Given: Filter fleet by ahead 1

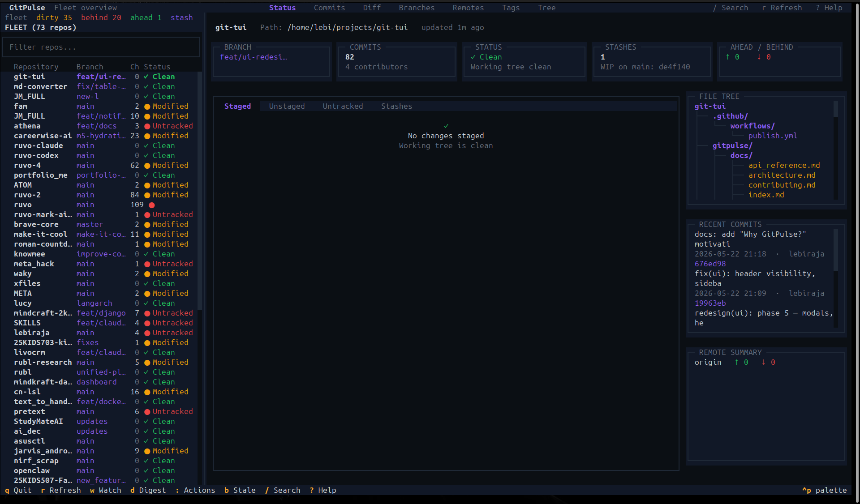Looking at the screenshot, I should click(x=146, y=17).
